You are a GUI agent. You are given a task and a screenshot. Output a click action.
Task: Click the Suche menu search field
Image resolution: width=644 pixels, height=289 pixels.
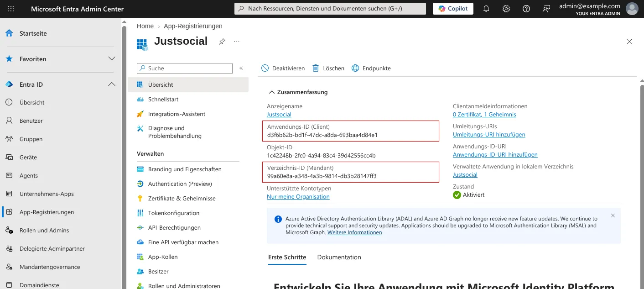coord(185,68)
